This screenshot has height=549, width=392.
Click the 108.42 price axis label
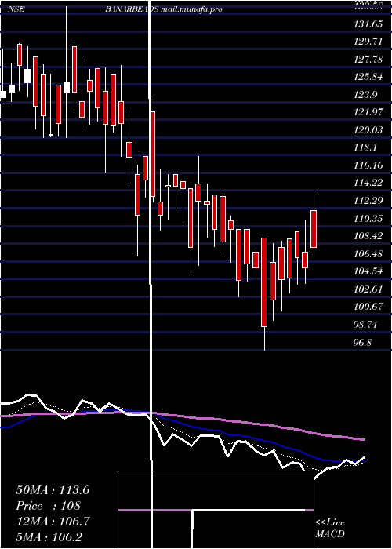click(x=368, y=236)
